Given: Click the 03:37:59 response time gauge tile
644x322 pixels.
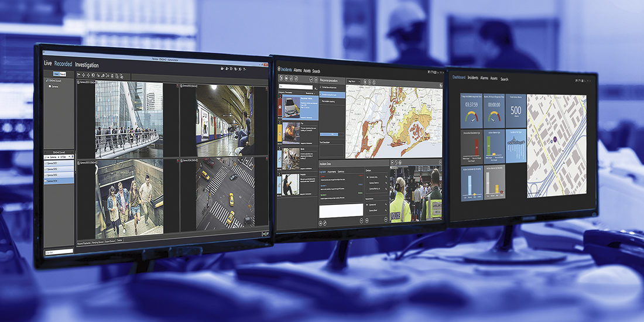Looking at the screenshot, I should pyautogui.click(x=472, y=111).
